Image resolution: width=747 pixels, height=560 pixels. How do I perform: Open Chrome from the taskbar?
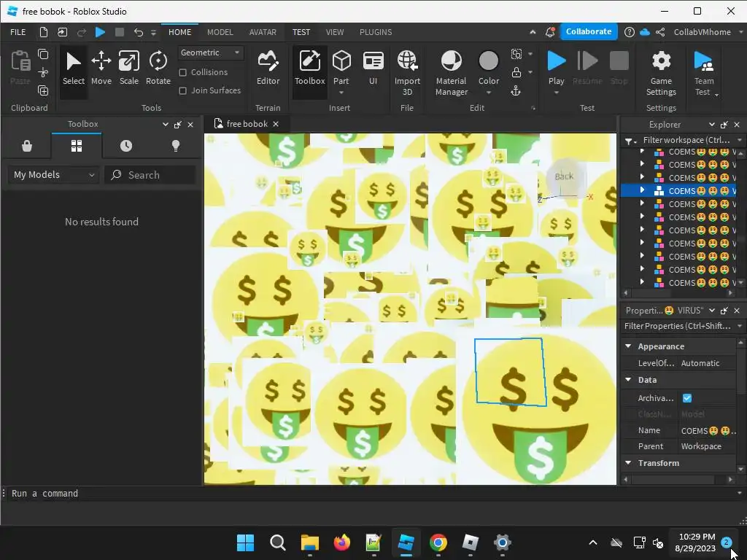438,542
